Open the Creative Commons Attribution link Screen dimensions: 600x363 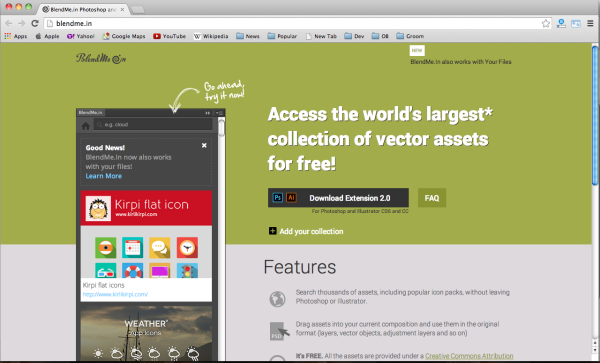coord(469,356)
